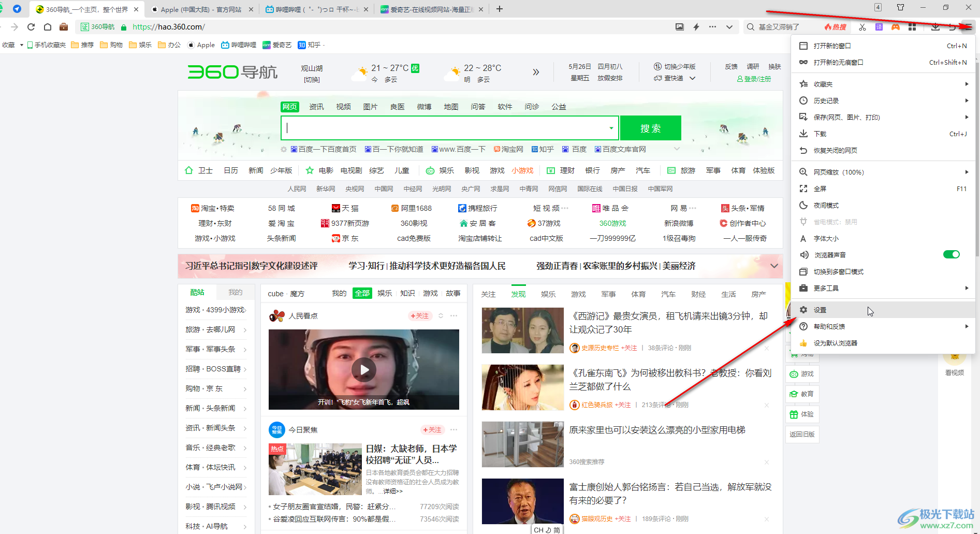The image size is (980, 534).
Task: Click the close X on the 史源历史专栏 article
Action: point(767,348)
